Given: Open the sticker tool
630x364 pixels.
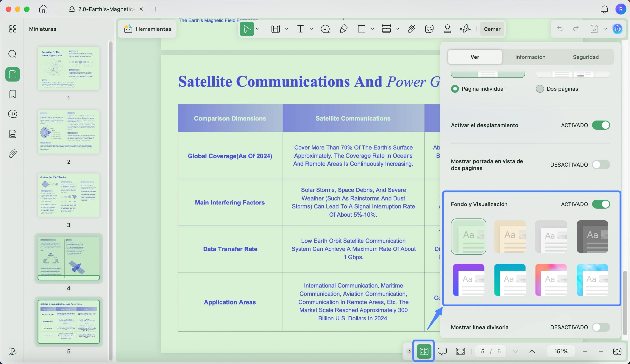Looking at the screenshot, I should click(x=429, y=29).
